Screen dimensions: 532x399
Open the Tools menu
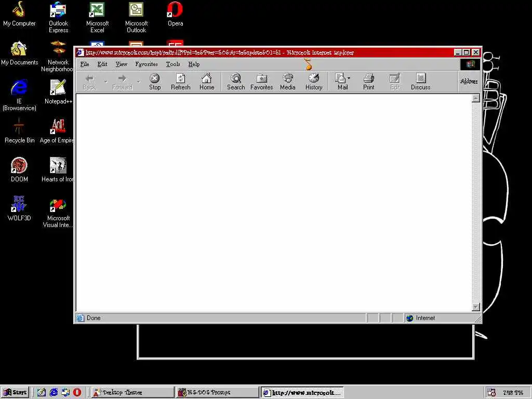(172, 64)
